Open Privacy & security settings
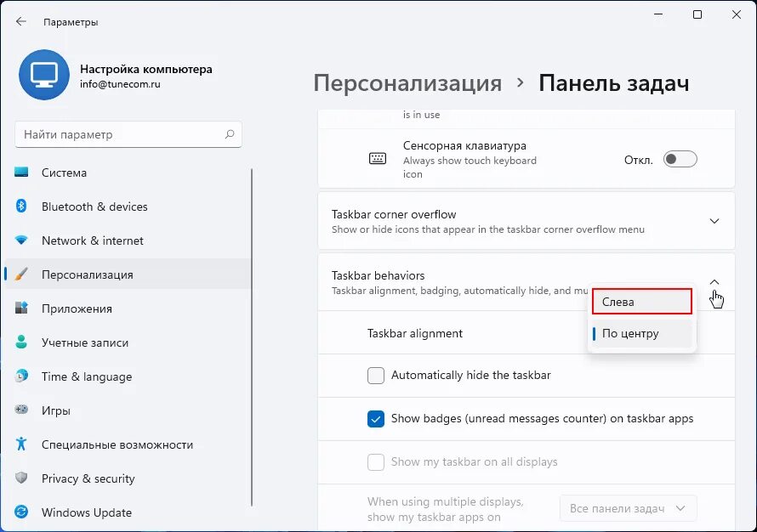 point(88,478)
